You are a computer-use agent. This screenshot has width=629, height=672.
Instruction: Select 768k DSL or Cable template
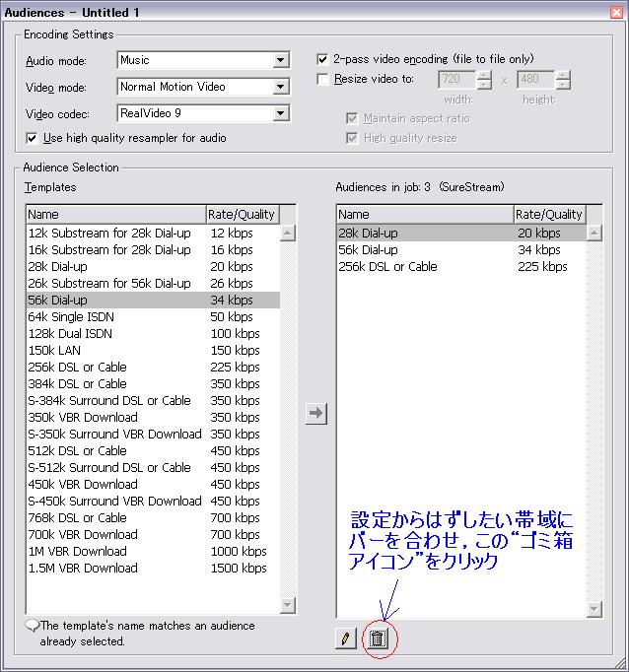[x=153, y=517]
